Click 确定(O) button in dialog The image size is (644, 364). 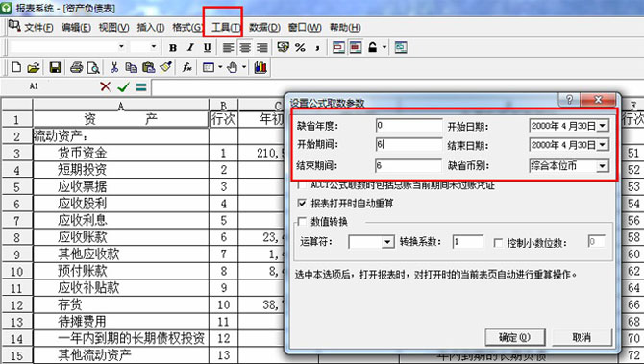tap(514, 337)
